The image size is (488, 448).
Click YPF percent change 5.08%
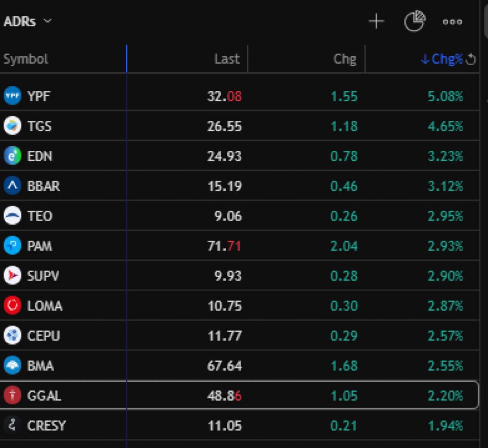point(446,96)
